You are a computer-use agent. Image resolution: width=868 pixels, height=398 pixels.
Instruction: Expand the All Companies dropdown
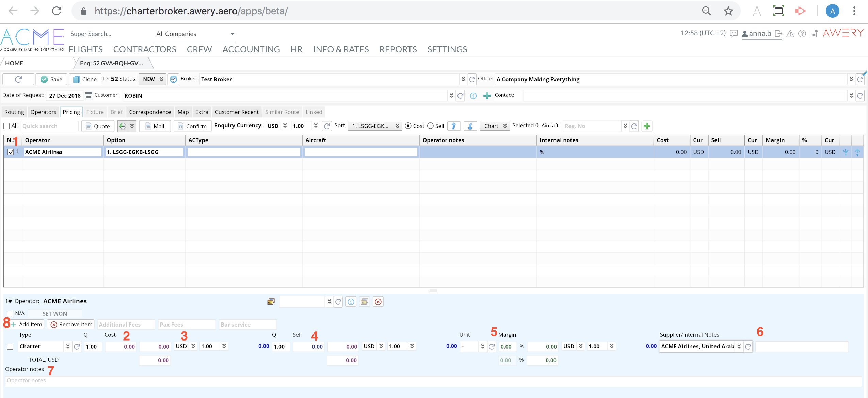click(x=195, y=34)
